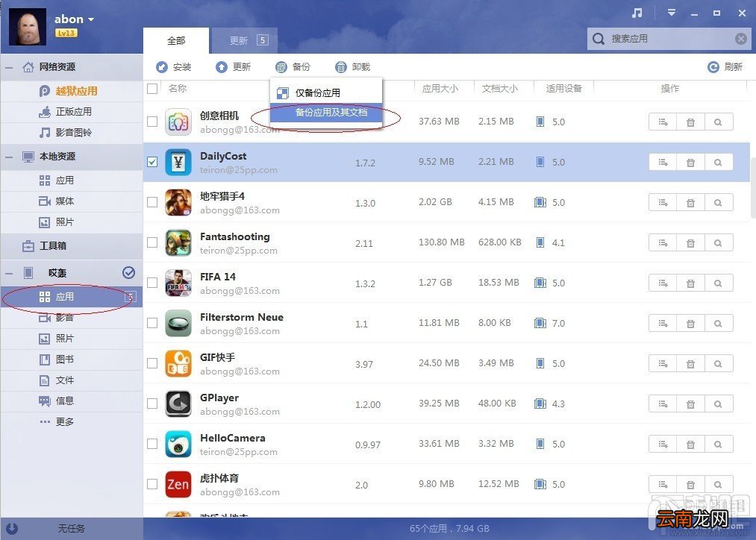
Task: Choose 仅备份应用 from backup menu
Action: (x=326, y=93)
